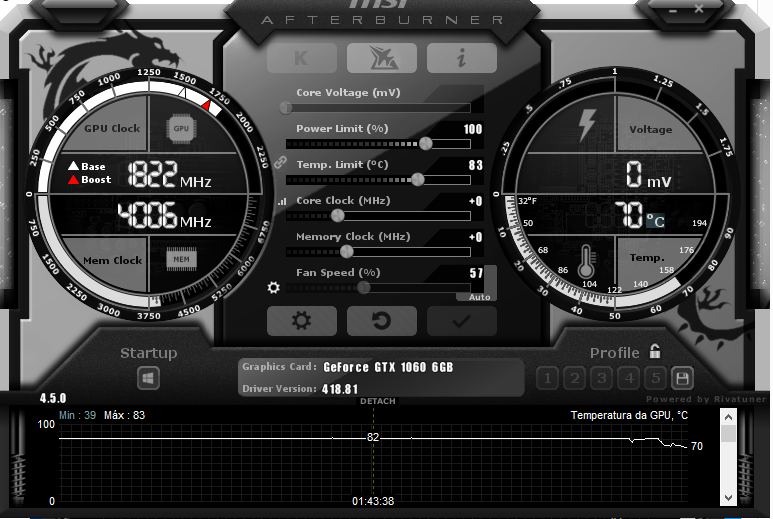Open the Kombustor K button
Viewport: 773px width, 519px height.
click(302, 58)
